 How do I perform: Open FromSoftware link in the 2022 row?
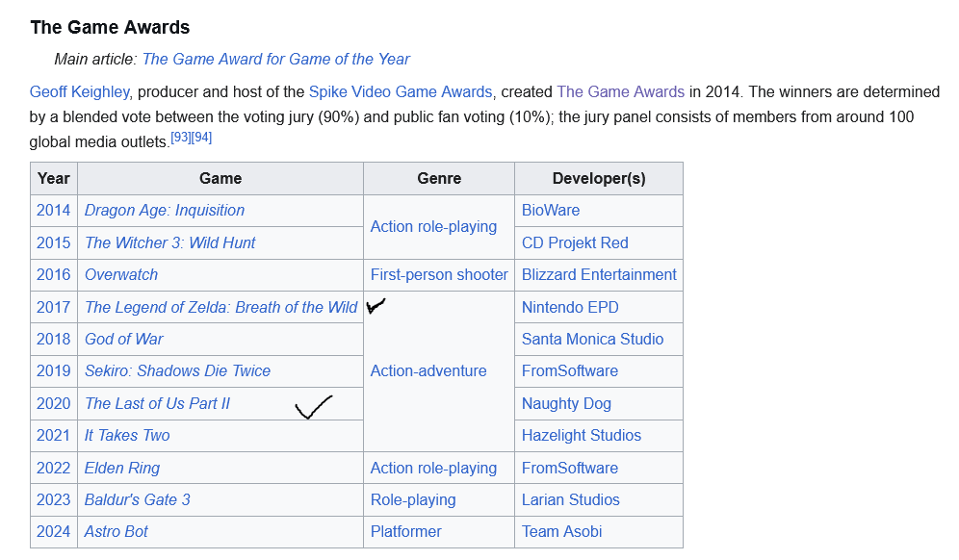pyautogui.click(x=569, y=468)
